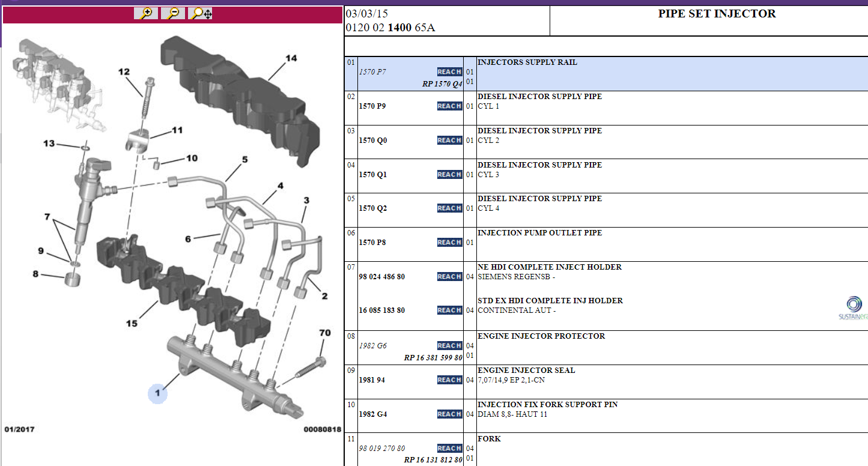Open REACH info for part 1570 P8

(449, 243)
